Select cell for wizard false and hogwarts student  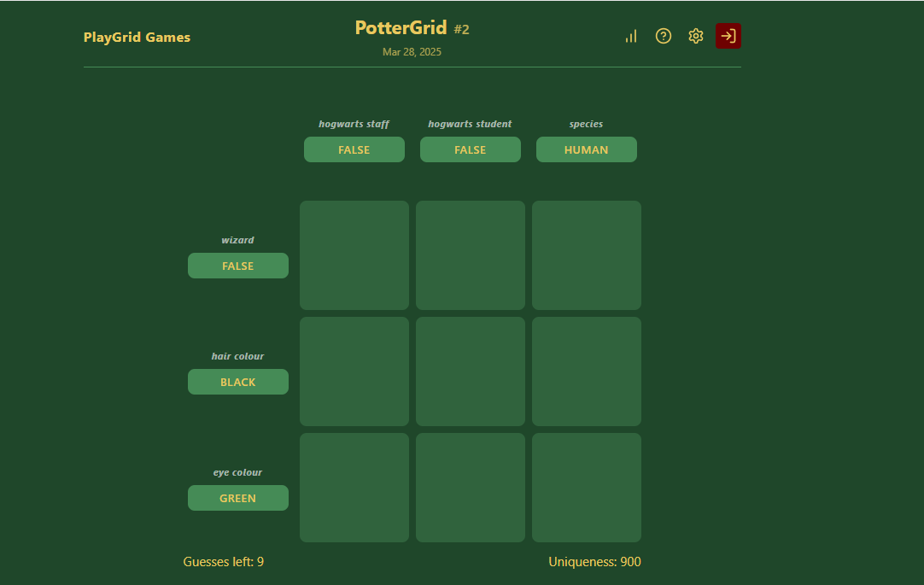click(x=471, y=255)
